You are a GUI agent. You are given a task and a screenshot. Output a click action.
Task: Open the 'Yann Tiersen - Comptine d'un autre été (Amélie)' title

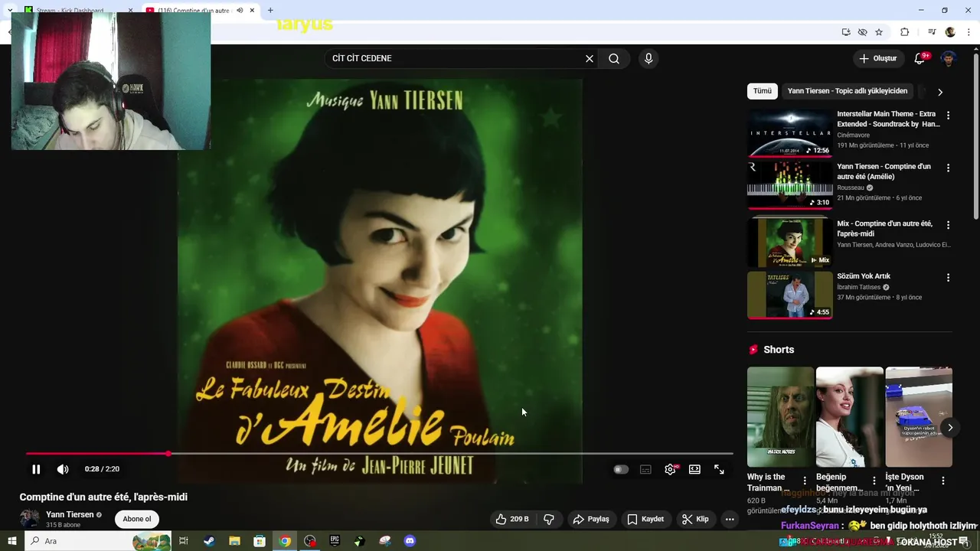[x=884, y=171]
